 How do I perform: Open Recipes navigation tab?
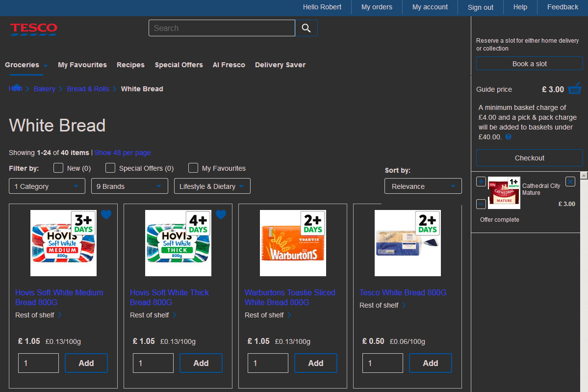130,65
